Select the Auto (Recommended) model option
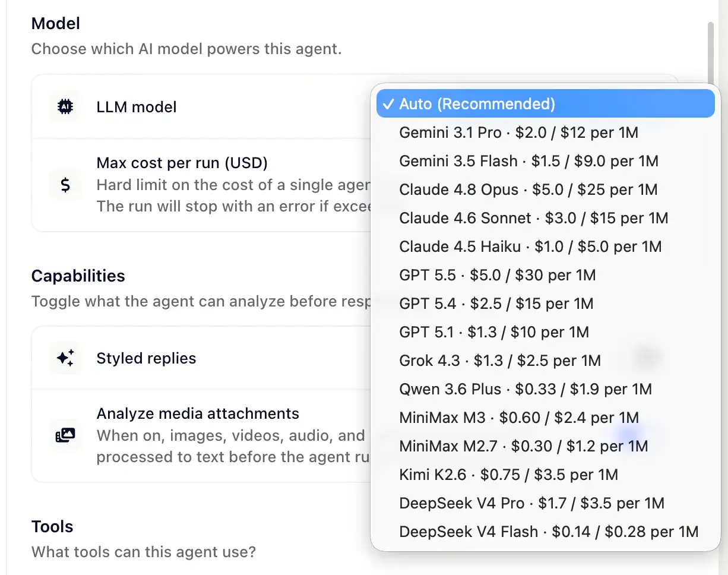 pyautogui.click(x=545, y=104)
